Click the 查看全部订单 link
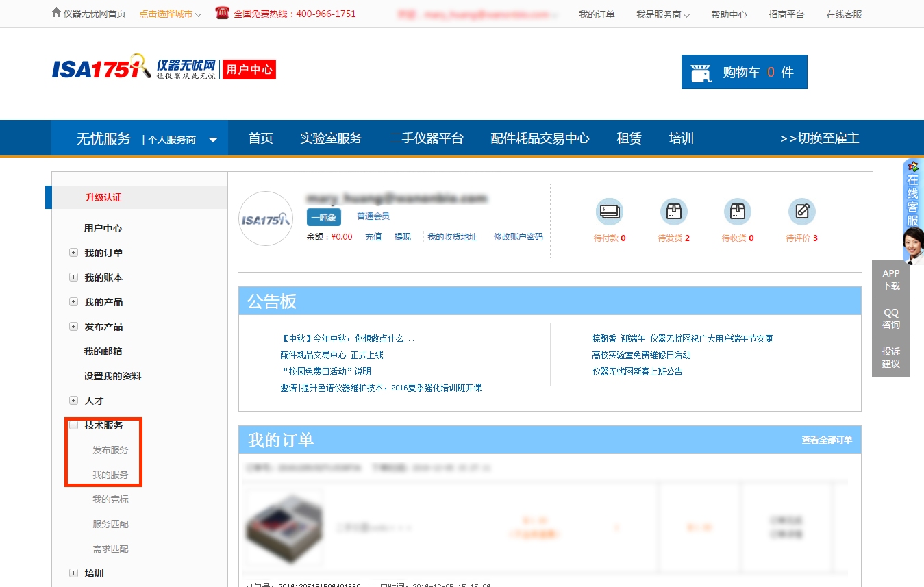This screenshot has height=587, width=924. [x=832, y=442]
